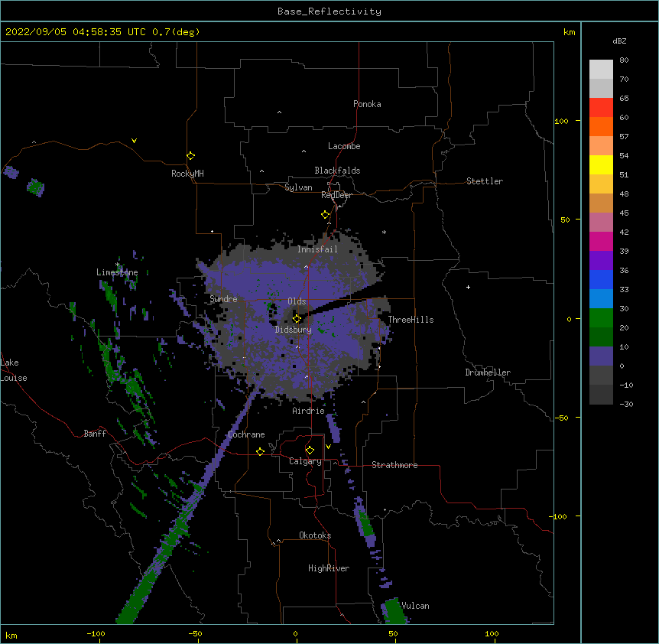Click the 80 value in the dBZ legend
This screenshot has height=644, width=659.
624,60
